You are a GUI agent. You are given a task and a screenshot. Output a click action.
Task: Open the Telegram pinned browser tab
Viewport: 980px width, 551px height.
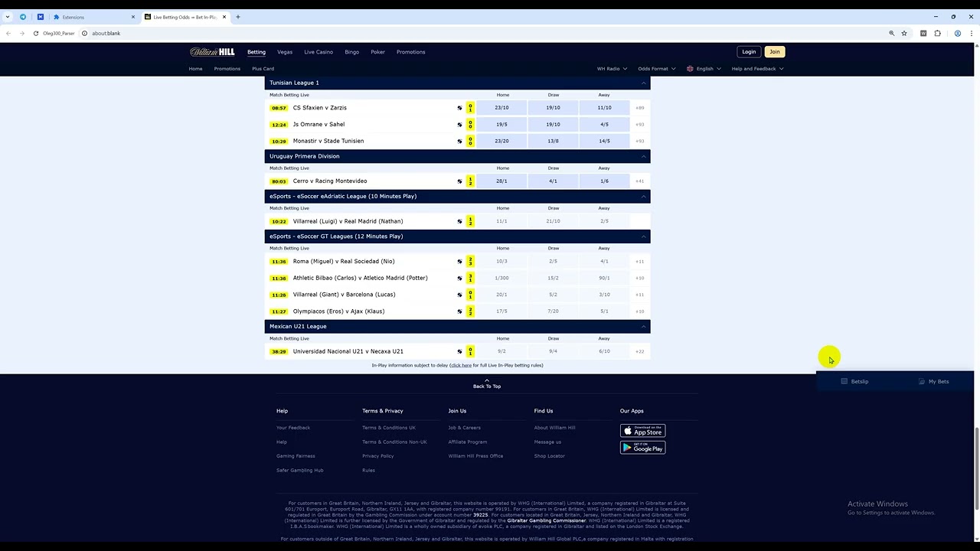pos(23,17)
